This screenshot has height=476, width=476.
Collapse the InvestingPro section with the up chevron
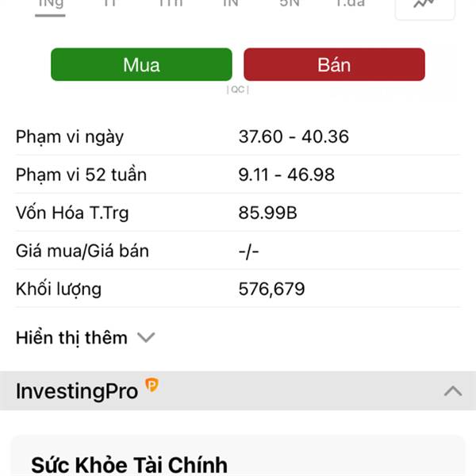[453, 391]
